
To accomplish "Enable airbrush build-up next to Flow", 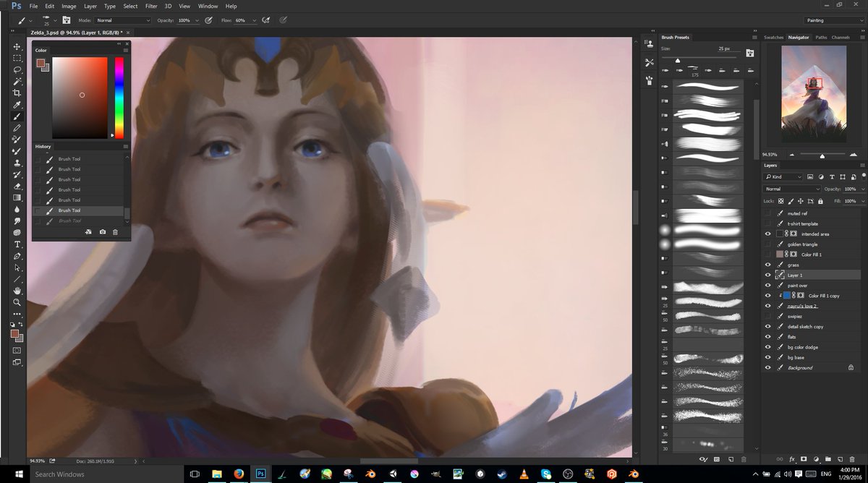I will (267, 20).
